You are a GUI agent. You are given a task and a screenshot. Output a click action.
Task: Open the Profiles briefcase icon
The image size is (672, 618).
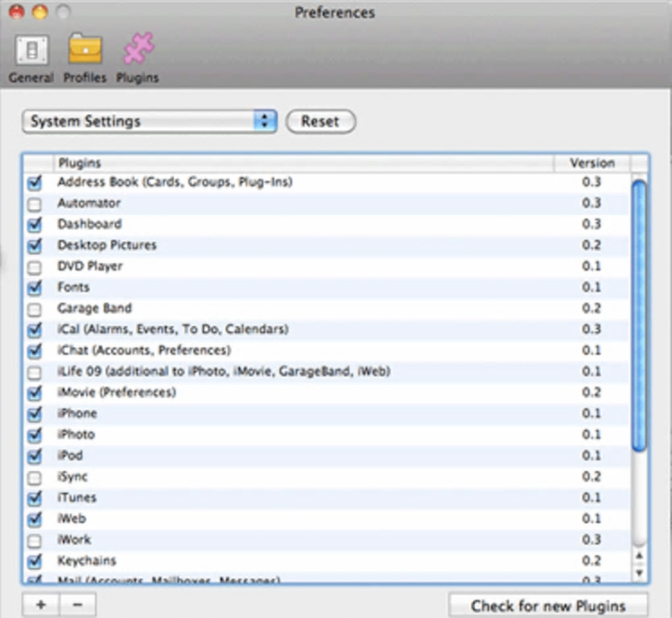point(85,49)
